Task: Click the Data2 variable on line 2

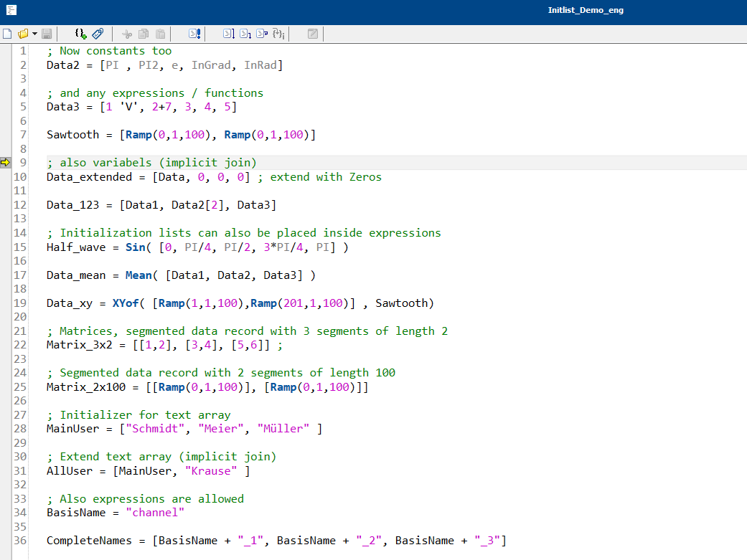Action: [63, 65]
